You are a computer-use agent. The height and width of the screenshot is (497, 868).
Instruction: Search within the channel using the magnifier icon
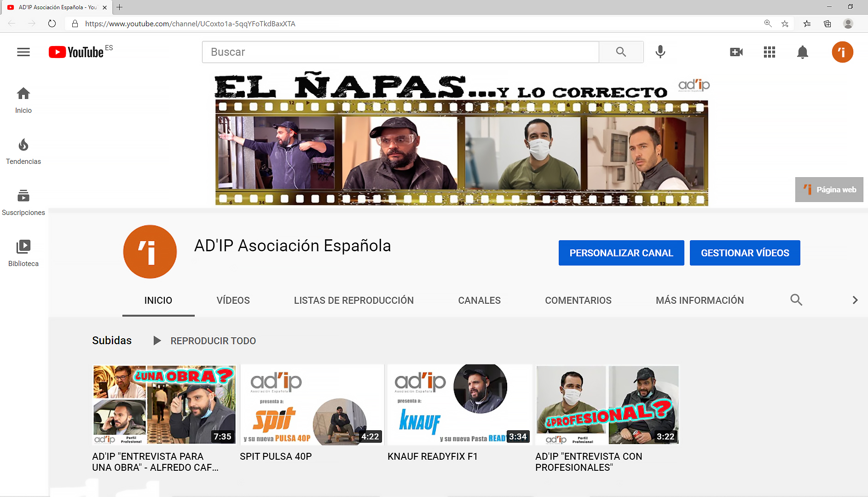tap(796, 300)
